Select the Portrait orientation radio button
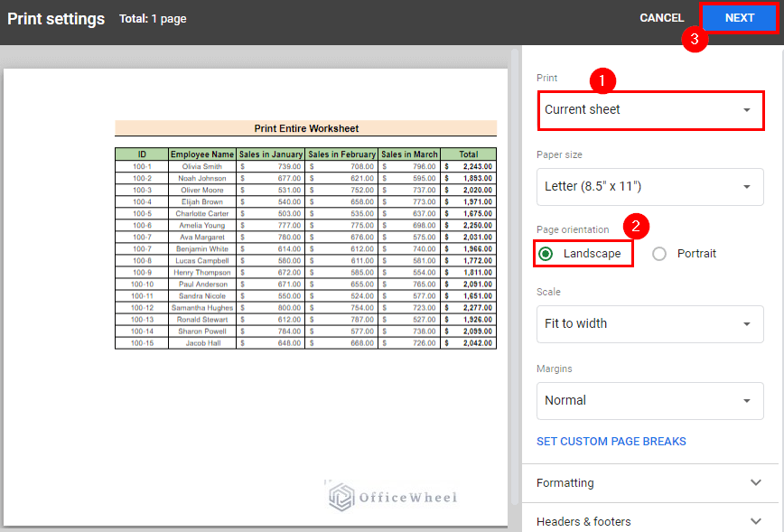 pos(659,254)
